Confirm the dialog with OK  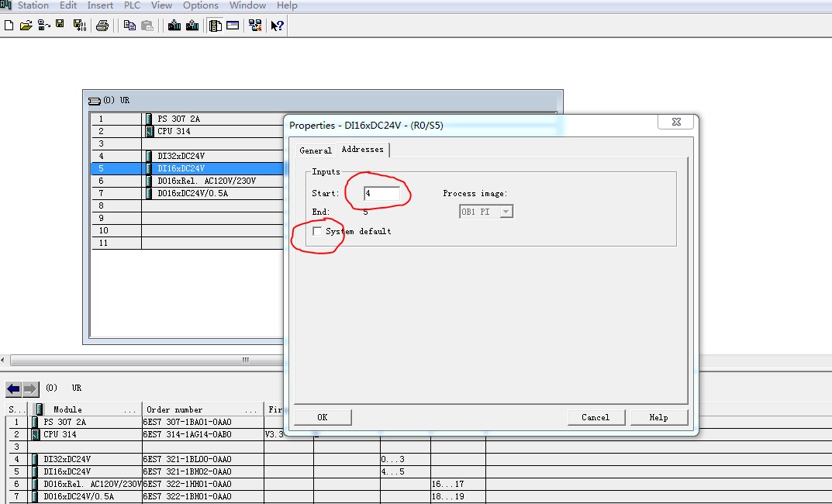[x=323, y=417]
